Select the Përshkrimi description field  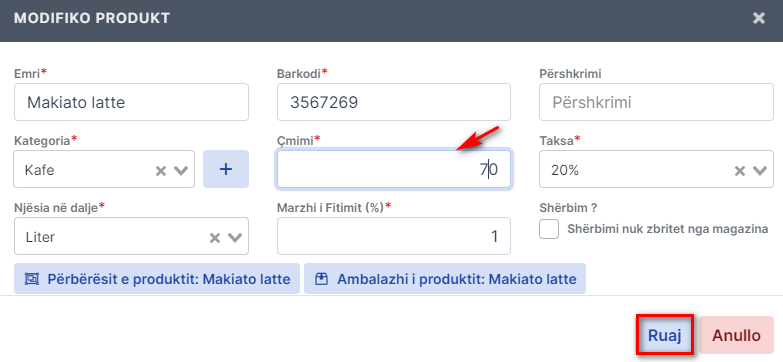[x=656, y=102]
